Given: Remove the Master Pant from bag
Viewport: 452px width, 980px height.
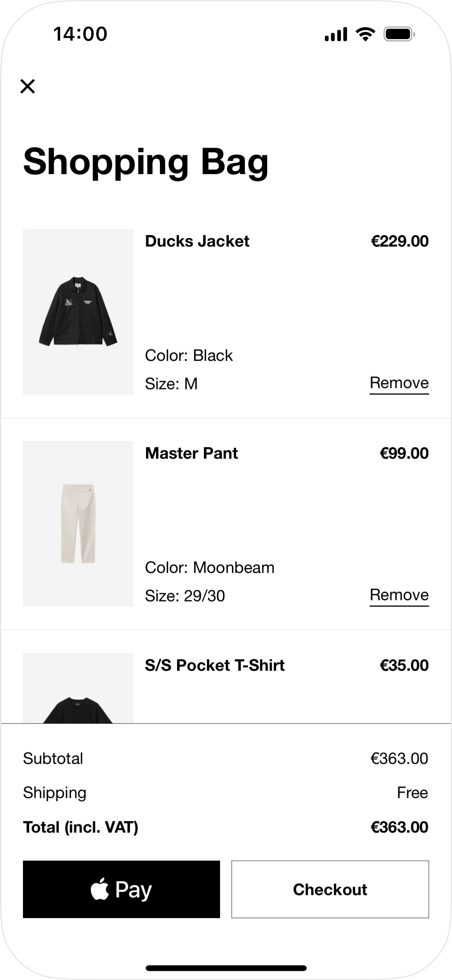Looking at the screenshot, I should (399, 595).
